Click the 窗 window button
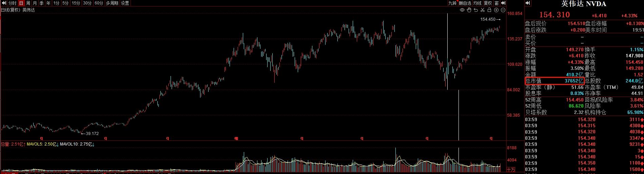Viewport: 644px width, 174px height. click(496, 3)
